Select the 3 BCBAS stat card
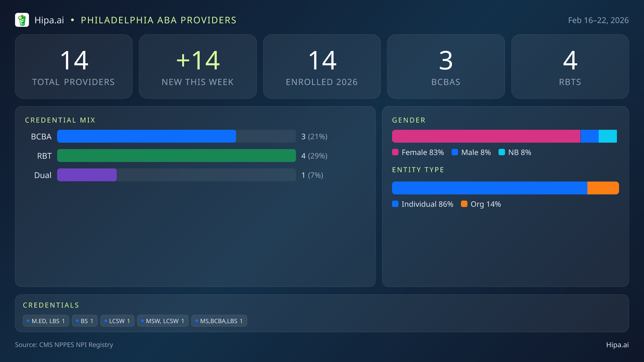This screenshot has width=644, height=362. click(446, 66)
